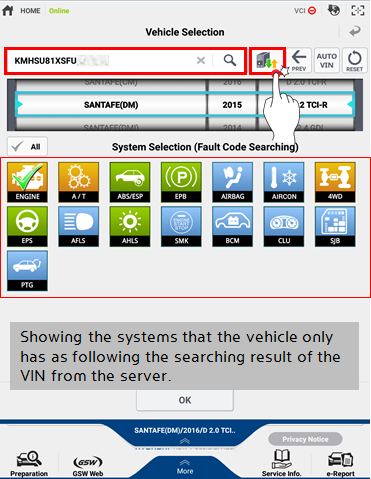The image size is (371, 479).
Task: Click the AUTO VIN button
Action: click(x=326, y=60)
